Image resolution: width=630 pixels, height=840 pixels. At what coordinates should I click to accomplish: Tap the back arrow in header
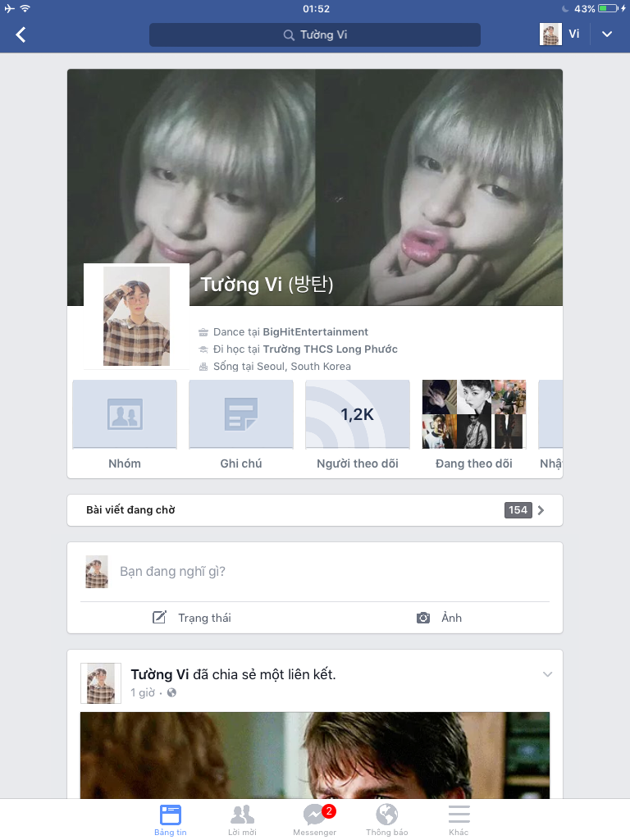point(21,34)
